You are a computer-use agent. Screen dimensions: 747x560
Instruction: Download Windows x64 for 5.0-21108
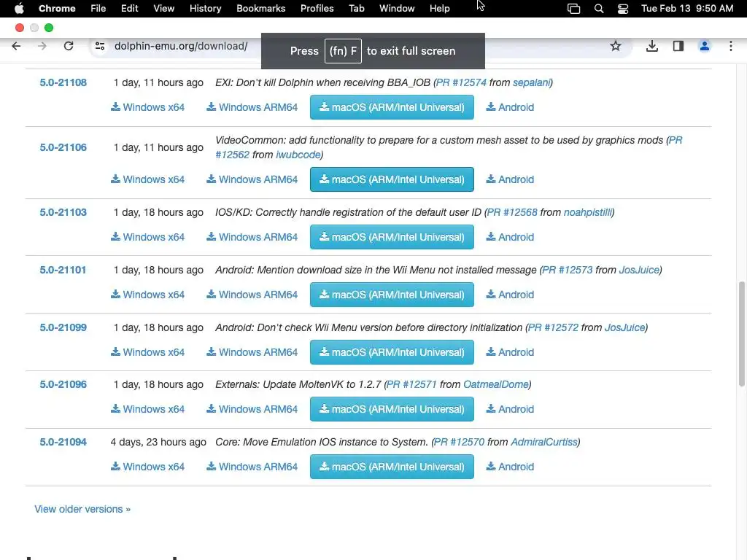147,107
